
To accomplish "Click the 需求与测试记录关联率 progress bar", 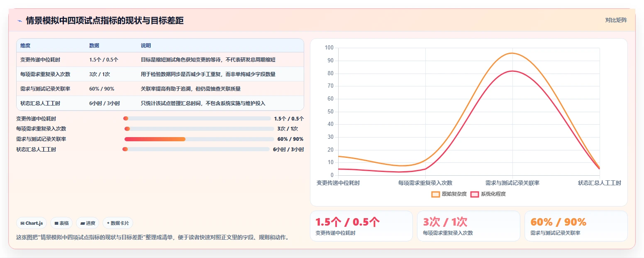I will click(199, 139).
